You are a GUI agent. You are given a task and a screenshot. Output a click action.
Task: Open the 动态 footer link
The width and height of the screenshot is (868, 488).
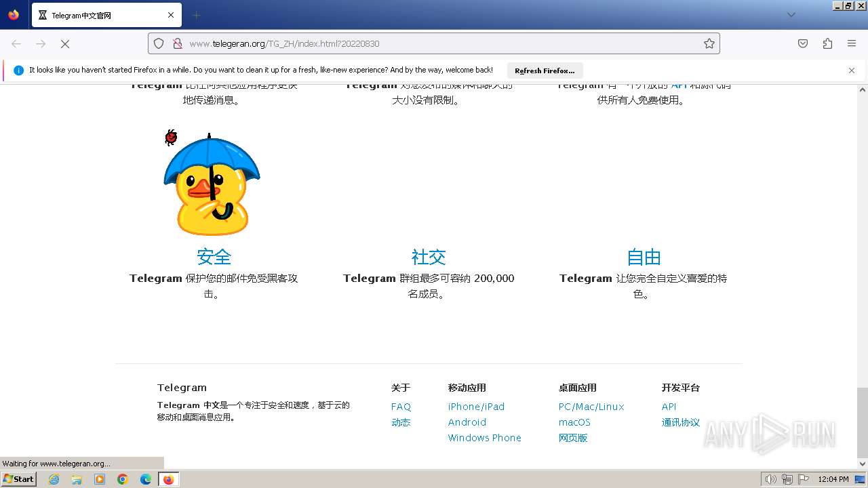(401, 422)
